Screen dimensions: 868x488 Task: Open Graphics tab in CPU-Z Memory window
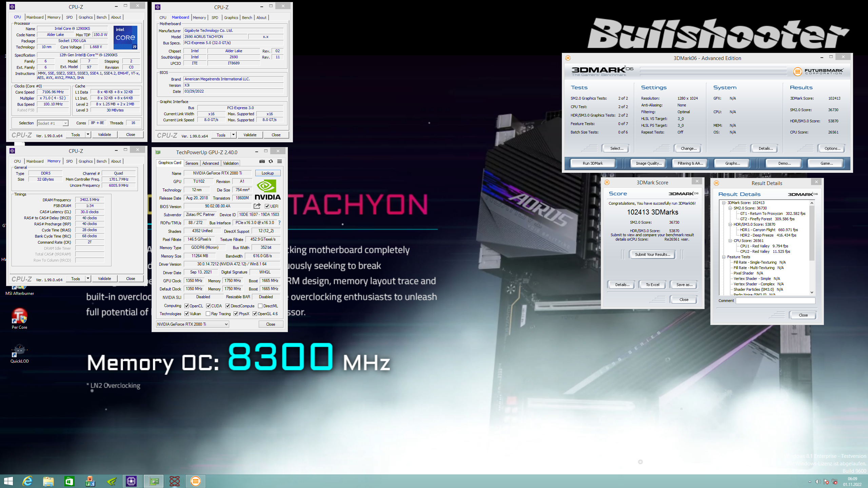point(85,161)
